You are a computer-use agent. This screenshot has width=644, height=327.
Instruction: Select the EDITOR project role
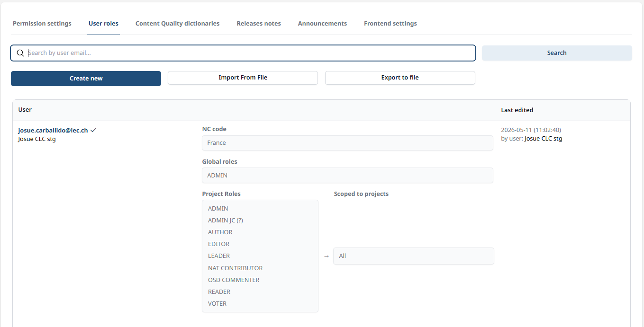click(218, 244)
